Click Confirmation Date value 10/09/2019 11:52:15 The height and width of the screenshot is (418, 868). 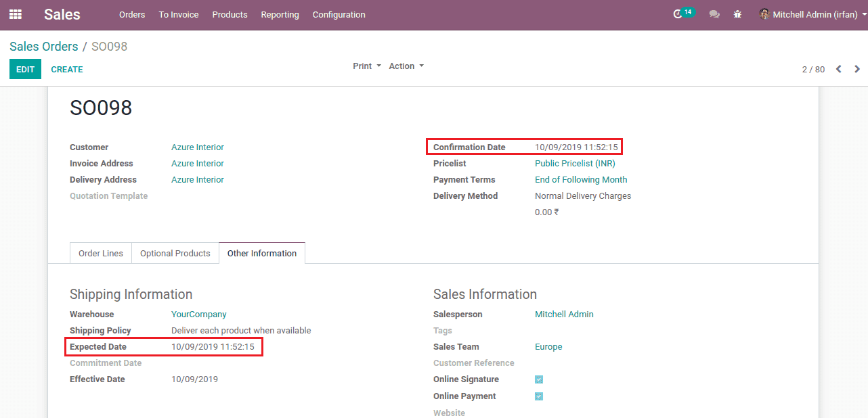click(x=576, y=147)
